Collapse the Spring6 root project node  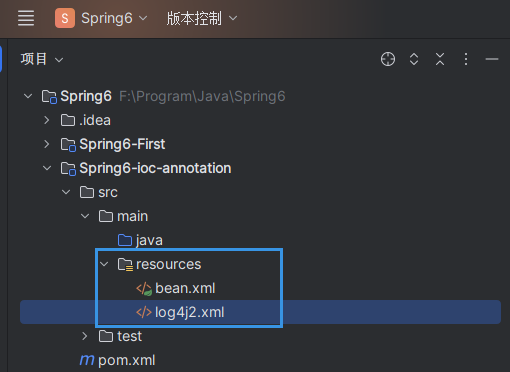click(28, 96)
